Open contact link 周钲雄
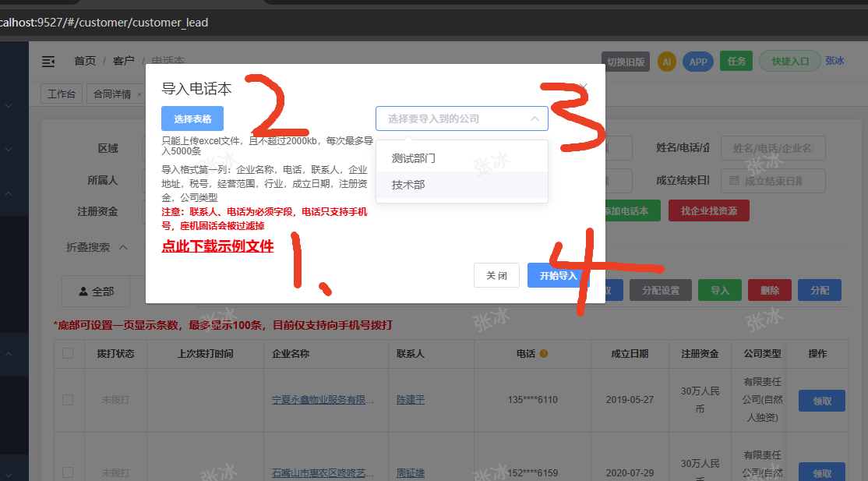This screenshot has width=868, height=481. pos(411,472)
